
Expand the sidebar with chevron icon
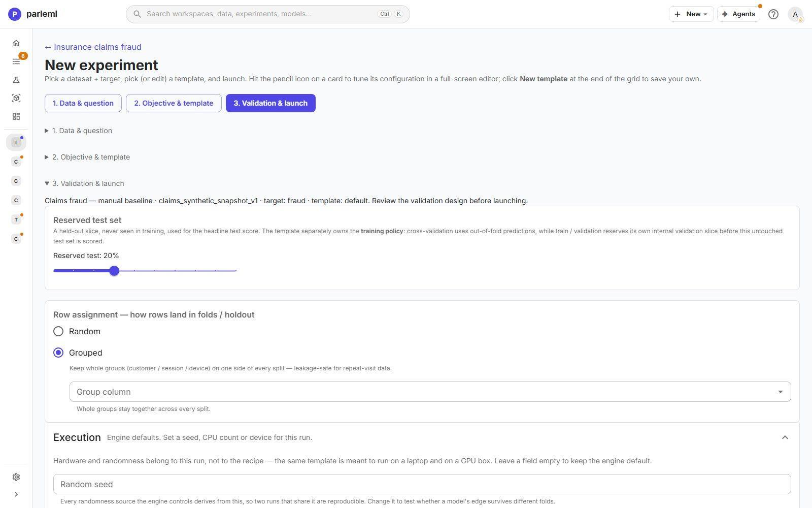16,494
